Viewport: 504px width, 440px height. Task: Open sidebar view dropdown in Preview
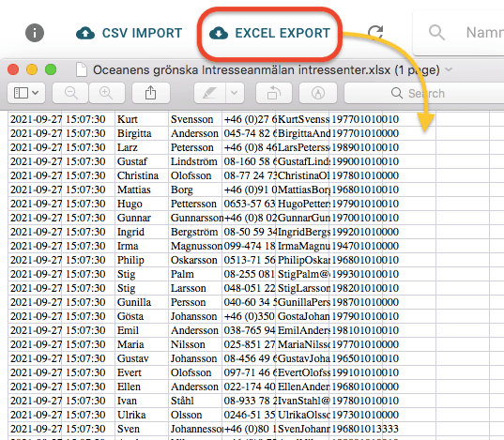pyautogui.click(x=26, y=93)
